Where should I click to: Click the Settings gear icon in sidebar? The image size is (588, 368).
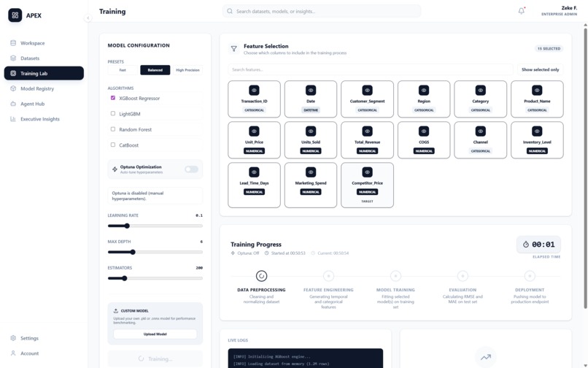pos(13,338)
